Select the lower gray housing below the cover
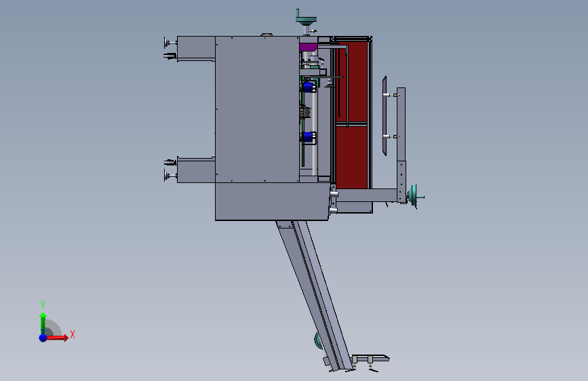This screenshot has width=588, height=381. click(x=272, y=201)
